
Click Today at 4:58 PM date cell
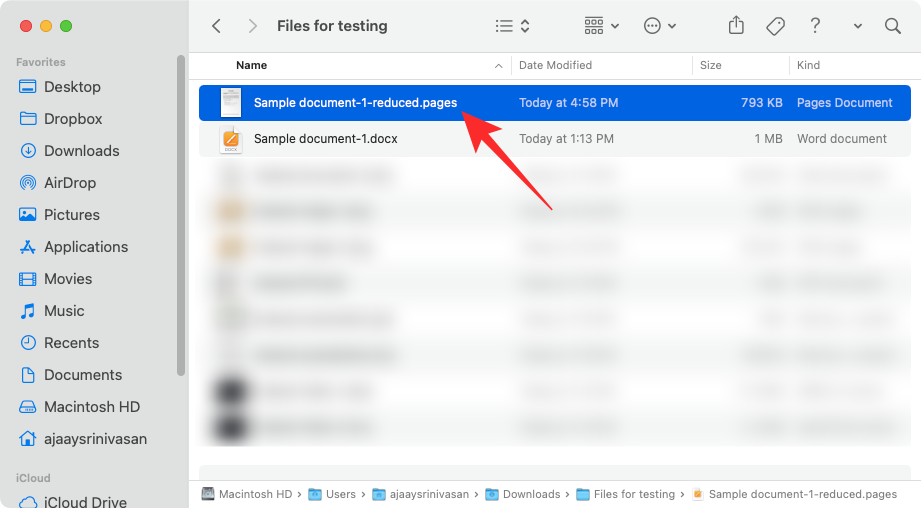point(569,103)
